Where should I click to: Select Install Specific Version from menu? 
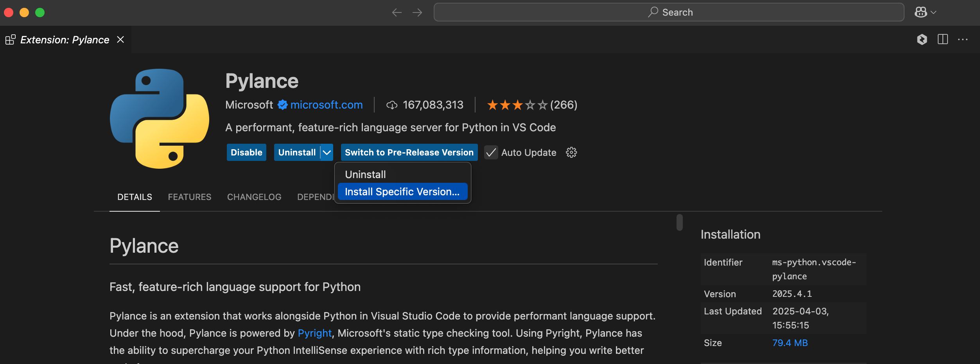point(402,192)
